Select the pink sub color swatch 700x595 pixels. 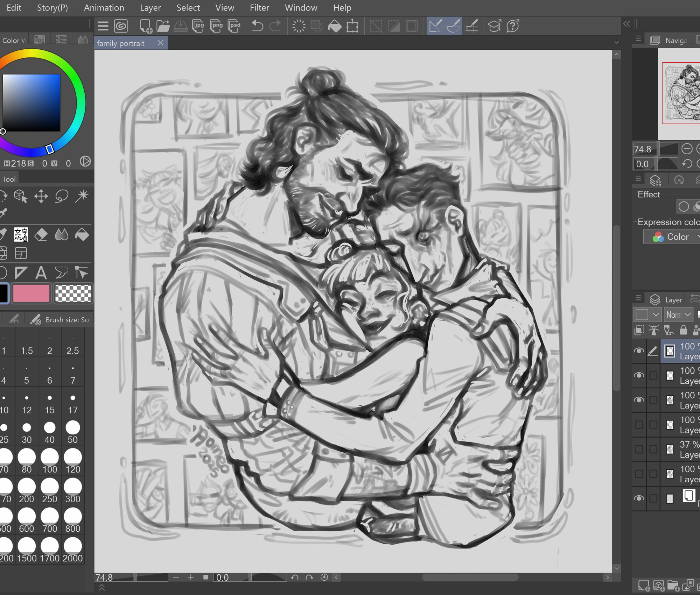[x=31, y=293]
